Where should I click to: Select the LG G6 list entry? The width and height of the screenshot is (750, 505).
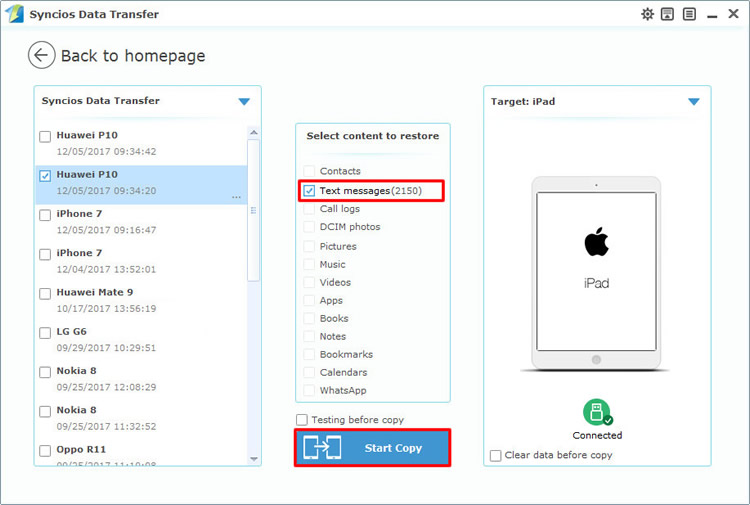point(142,340)
